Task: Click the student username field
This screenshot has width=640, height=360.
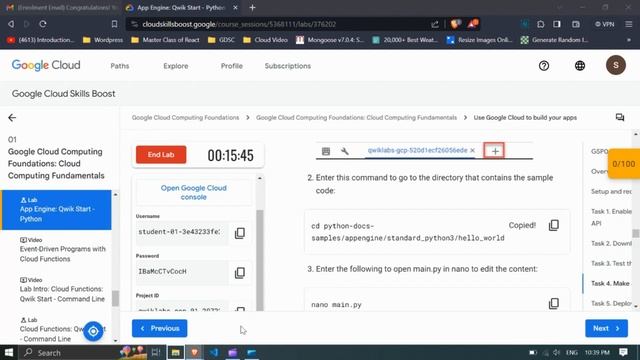Action: coord(182,232)
